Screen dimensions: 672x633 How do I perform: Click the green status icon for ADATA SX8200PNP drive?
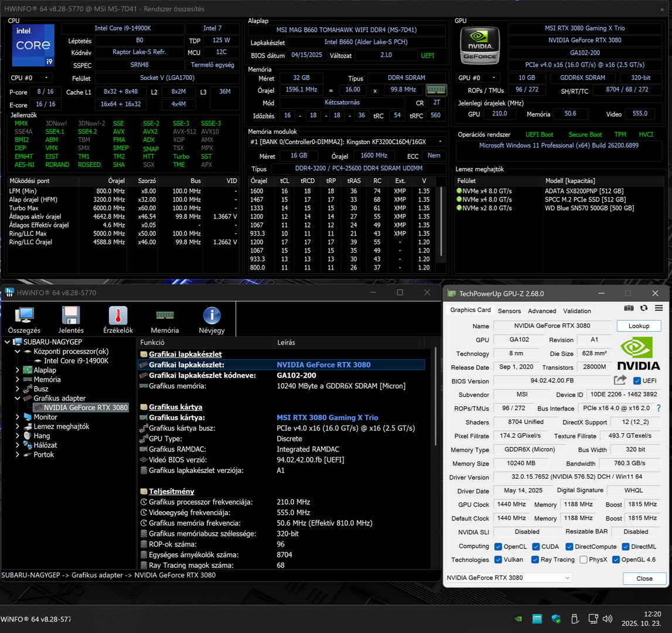point(459,191)
